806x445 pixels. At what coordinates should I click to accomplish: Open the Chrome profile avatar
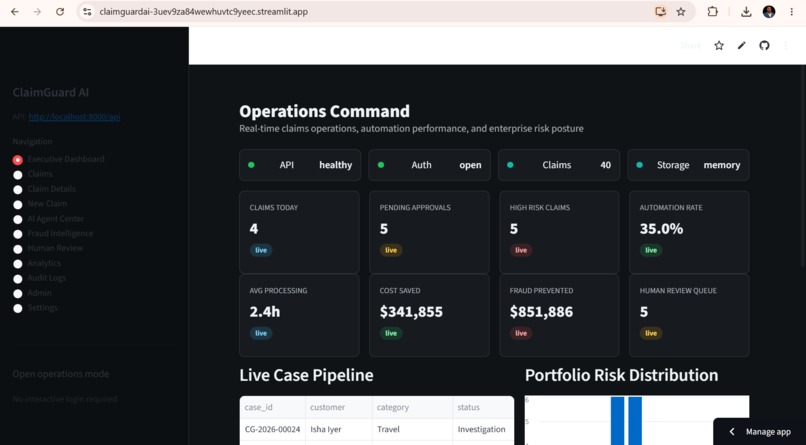coord(769,12)
